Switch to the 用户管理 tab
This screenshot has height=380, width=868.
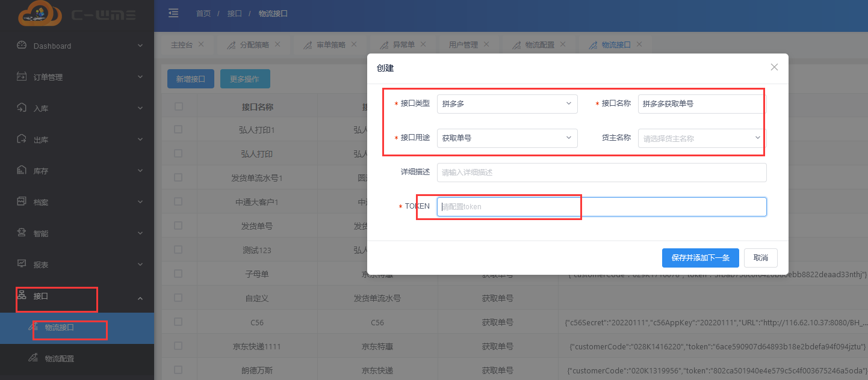[463, 44]
